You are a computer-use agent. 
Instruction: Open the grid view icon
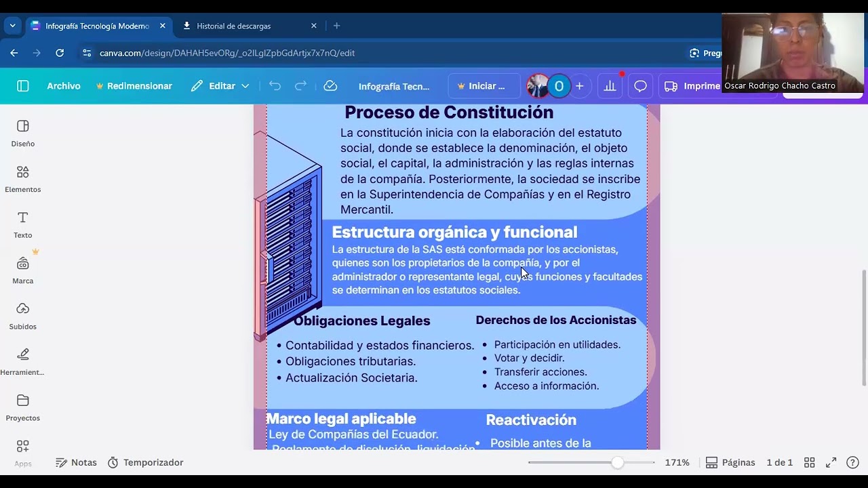(810, 462)
